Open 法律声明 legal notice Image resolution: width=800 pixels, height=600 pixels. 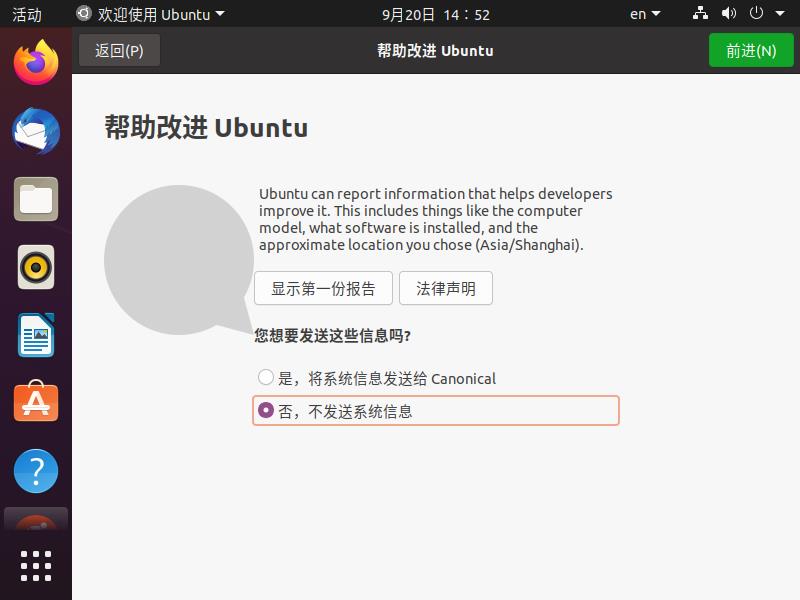[446, 288]
